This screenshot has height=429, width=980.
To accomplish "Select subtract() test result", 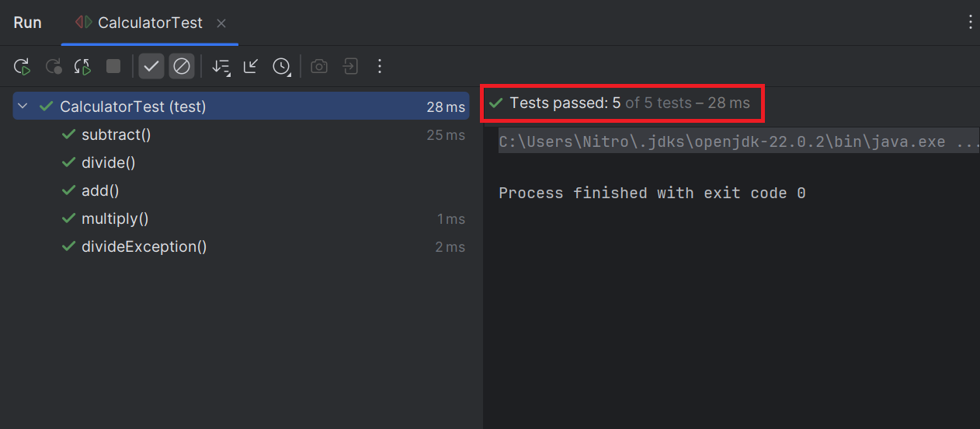I will 116,135.
